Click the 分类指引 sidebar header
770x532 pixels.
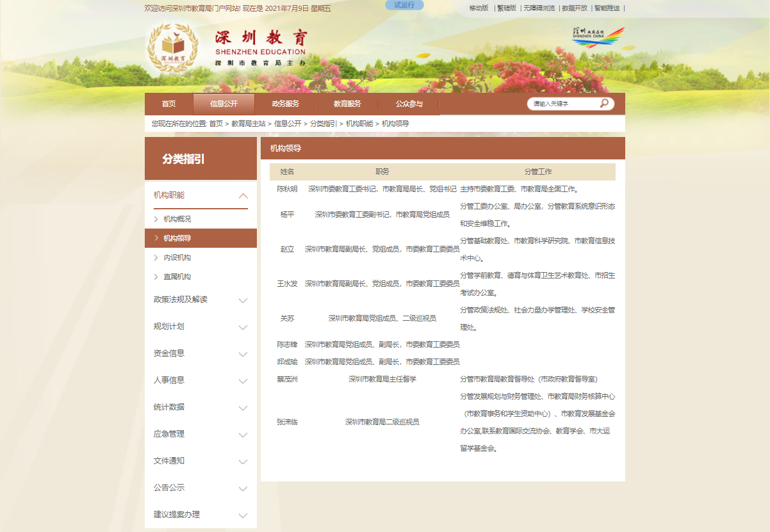pyautogui.click(x=201, y=159)
